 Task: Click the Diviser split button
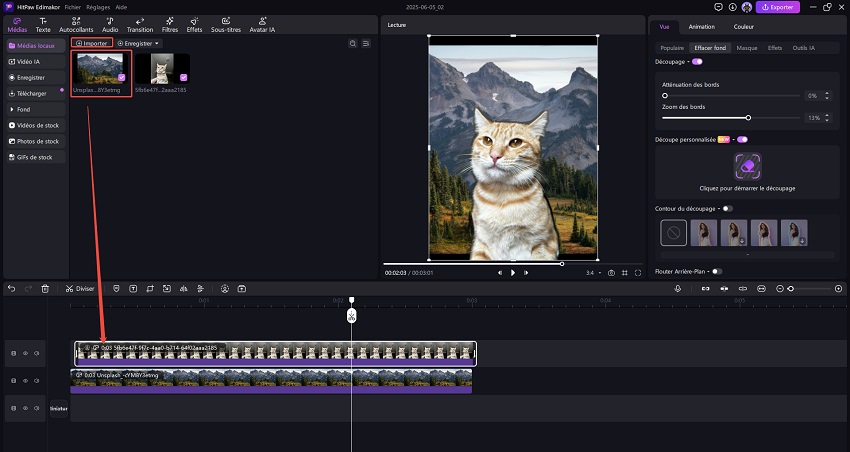coord(80,289)
